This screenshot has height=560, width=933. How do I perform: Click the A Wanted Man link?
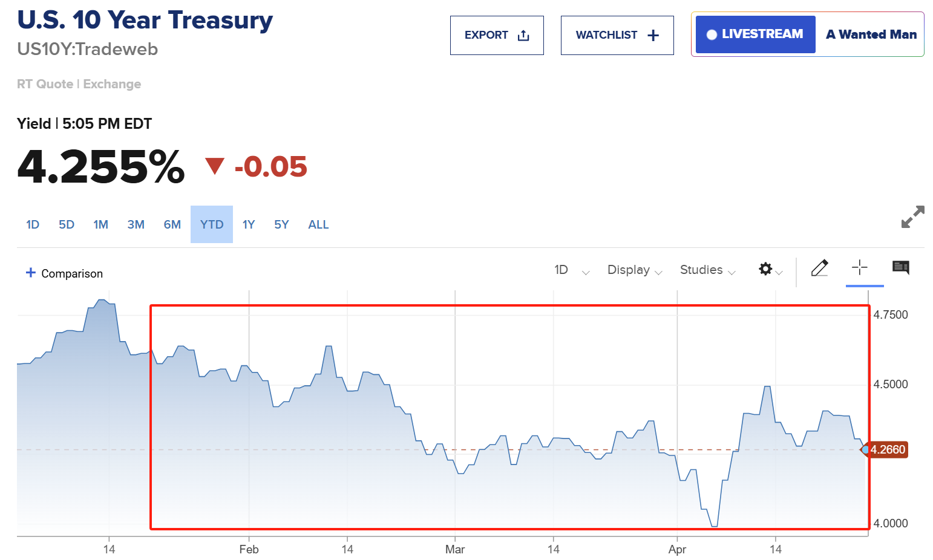(x=871, y=34)
